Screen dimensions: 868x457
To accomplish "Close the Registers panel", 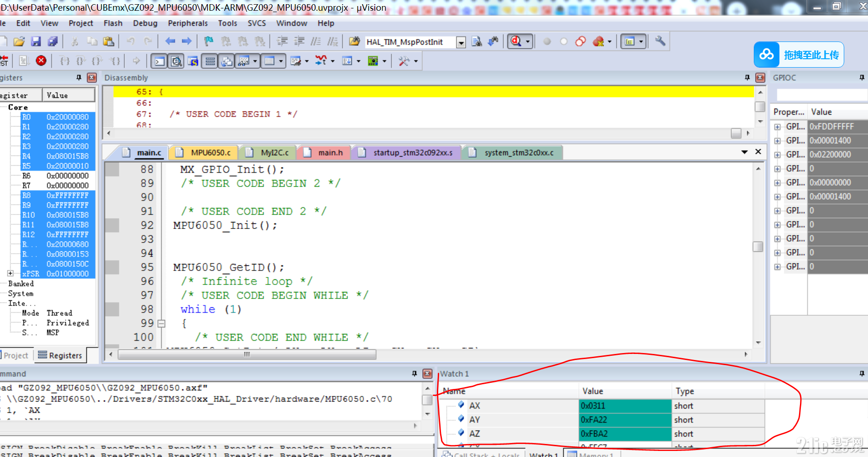I will (x=92, y=77).
